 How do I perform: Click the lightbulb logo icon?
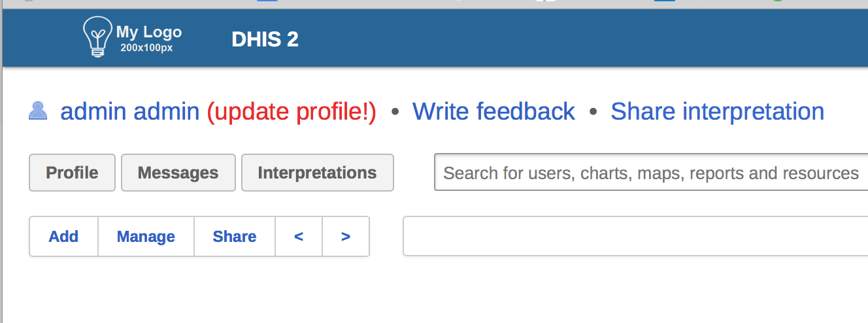97,37
